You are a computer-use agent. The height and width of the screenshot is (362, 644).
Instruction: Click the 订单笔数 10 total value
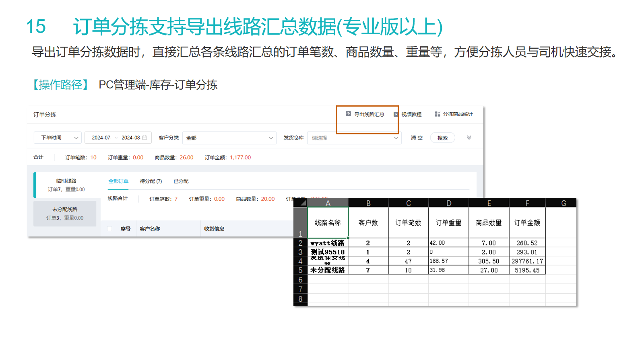93,158
